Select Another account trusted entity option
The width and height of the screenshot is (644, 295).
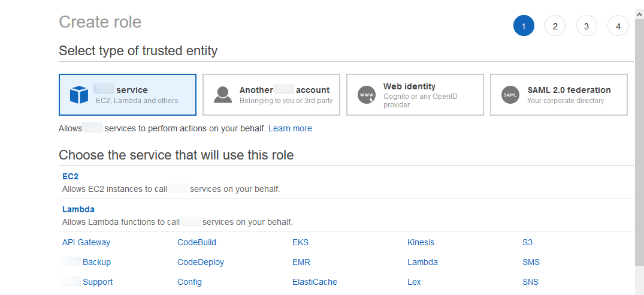point(271,95)
